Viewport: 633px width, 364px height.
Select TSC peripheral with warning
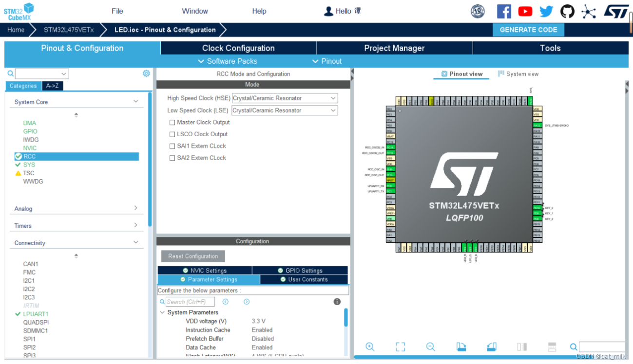(x=29, y=173)
